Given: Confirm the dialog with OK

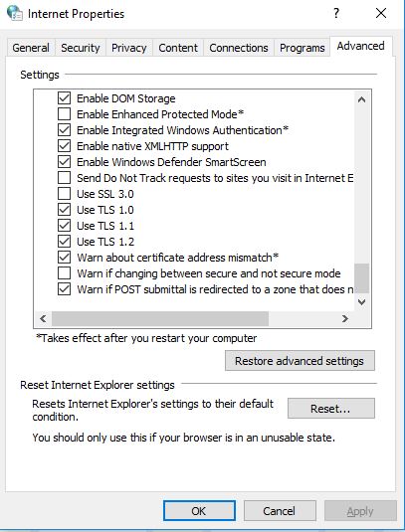Looking at the screenshot, I should [199, 511].
